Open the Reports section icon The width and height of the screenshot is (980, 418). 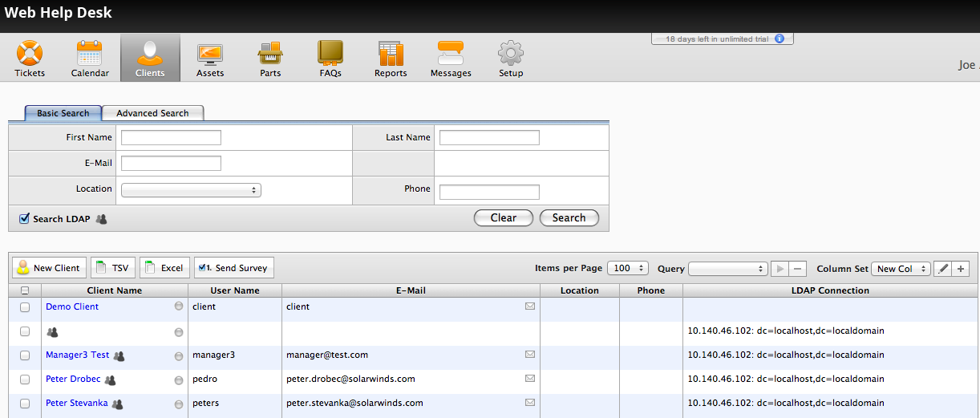coord(391,54)
